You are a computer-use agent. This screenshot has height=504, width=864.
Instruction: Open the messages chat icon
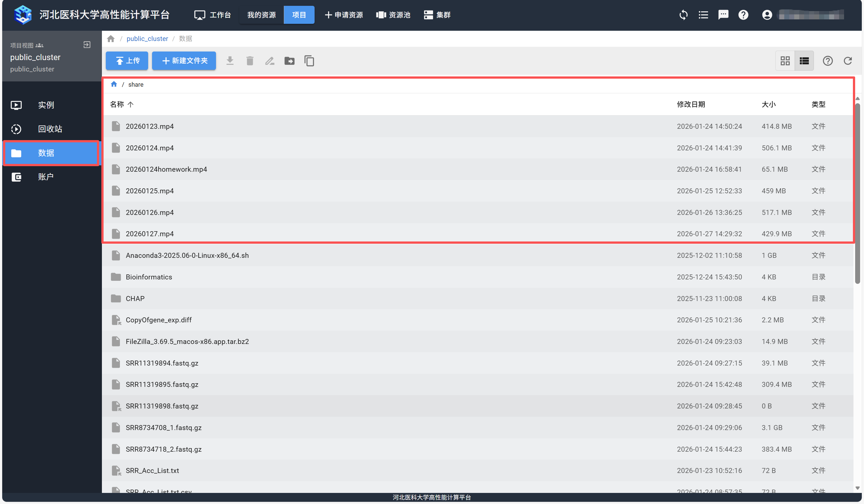(723, 15)
